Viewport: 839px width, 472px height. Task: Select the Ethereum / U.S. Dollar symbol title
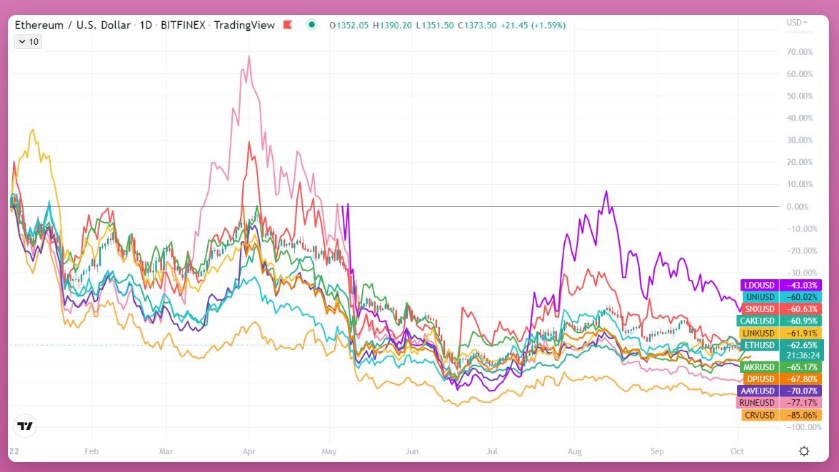[72, 25]
